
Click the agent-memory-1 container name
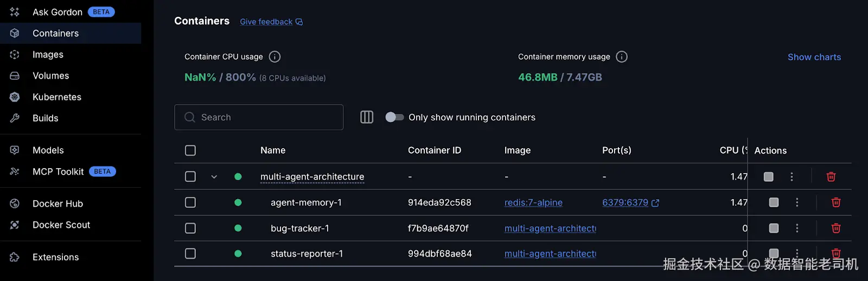click(x=306, y=202)
